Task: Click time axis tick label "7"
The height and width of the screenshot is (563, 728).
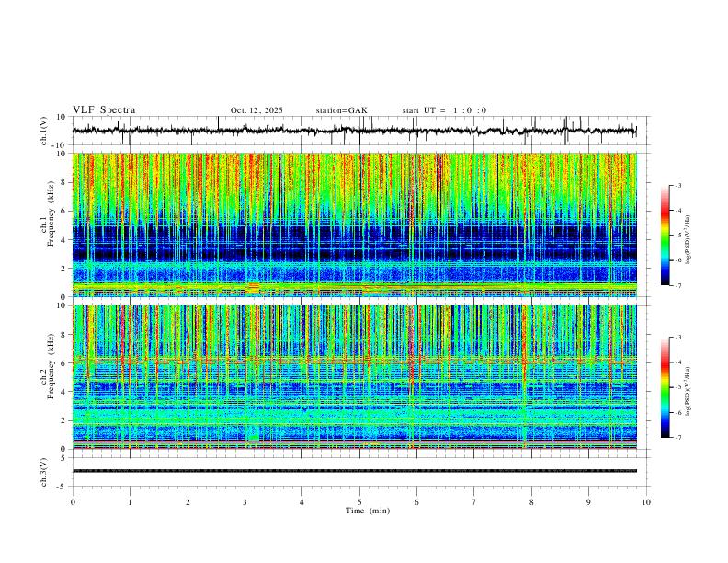Action: (474, 502)
